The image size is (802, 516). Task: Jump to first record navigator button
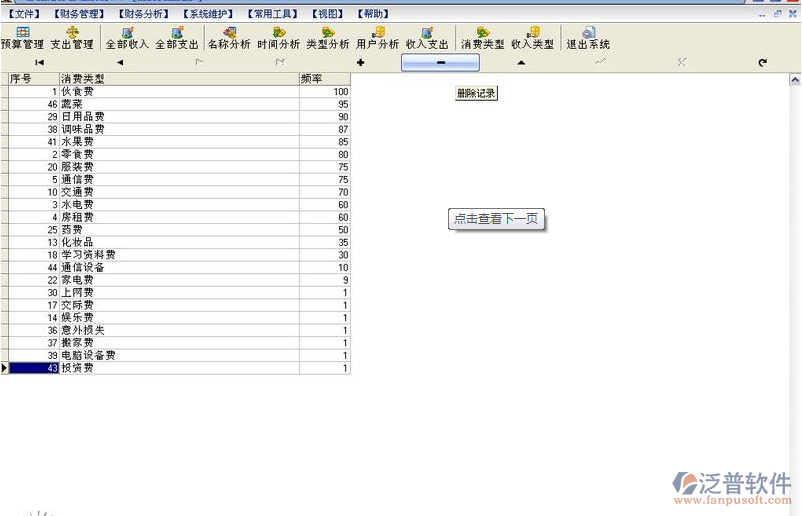click(x=40, y=63)
